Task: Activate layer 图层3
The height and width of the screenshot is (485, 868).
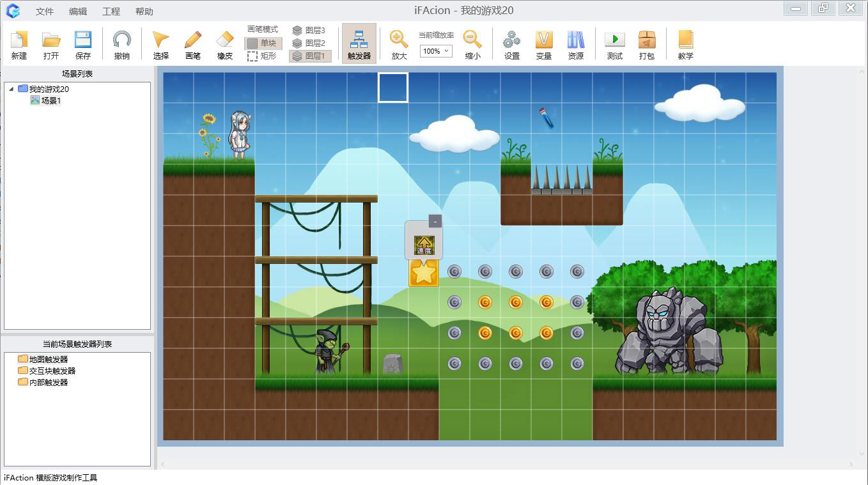Action: tap(309, 30)
